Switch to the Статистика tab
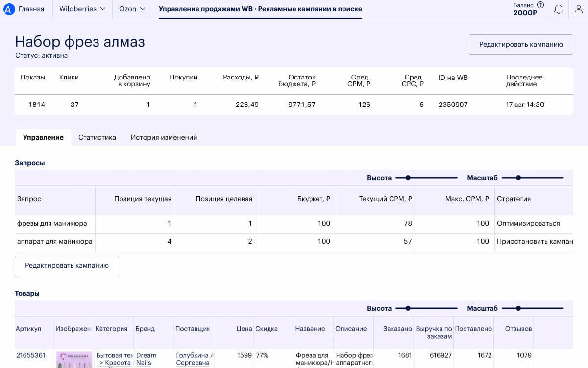Screen dimensions: 588x368 [97, 137]
